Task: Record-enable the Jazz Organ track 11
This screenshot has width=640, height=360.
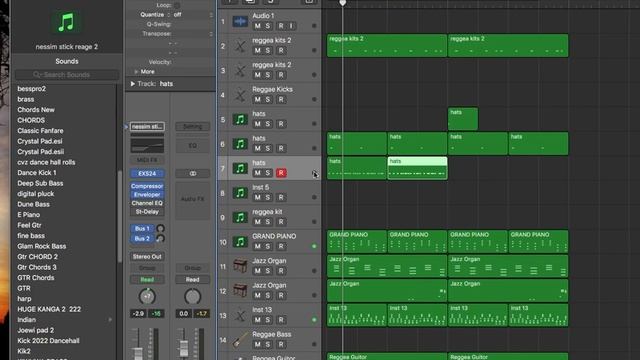Action: (281, 271)
